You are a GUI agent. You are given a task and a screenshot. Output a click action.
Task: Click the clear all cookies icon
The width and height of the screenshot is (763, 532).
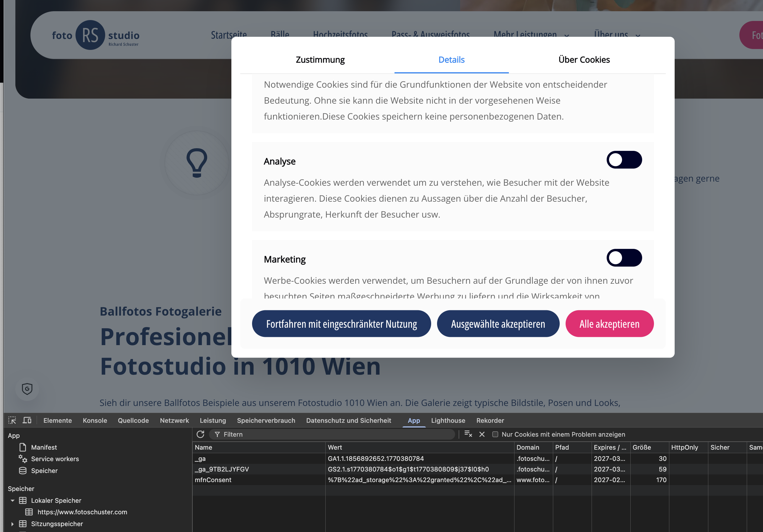[468, 434]
